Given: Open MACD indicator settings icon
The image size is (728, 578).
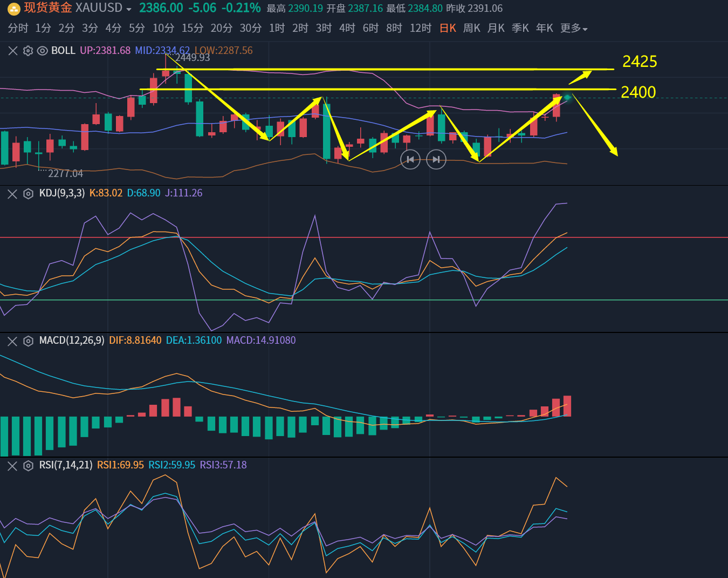Looking at the screenshot, I should point(28,341).
